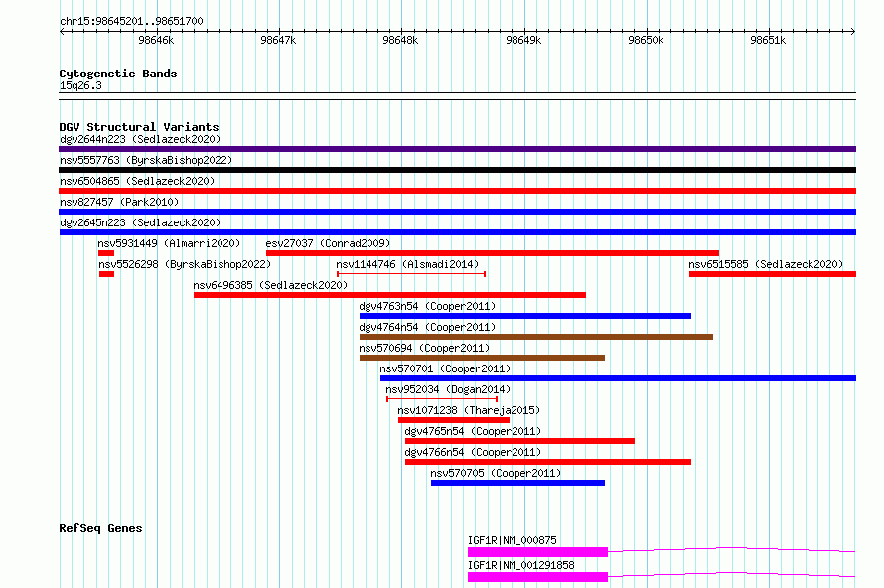
Task: Click the 98651k ruler tick label
Action: click(x=768, y=40)
